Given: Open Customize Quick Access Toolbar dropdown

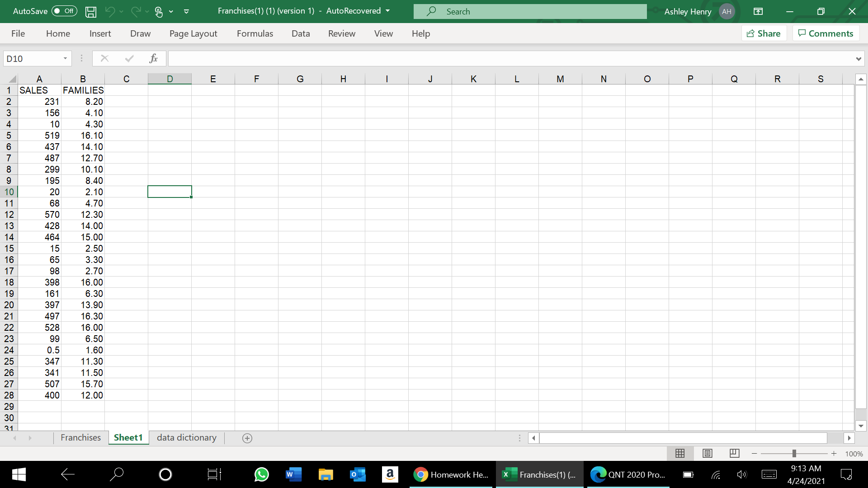Looking at the screenshot, I should (x=186, y=12).
